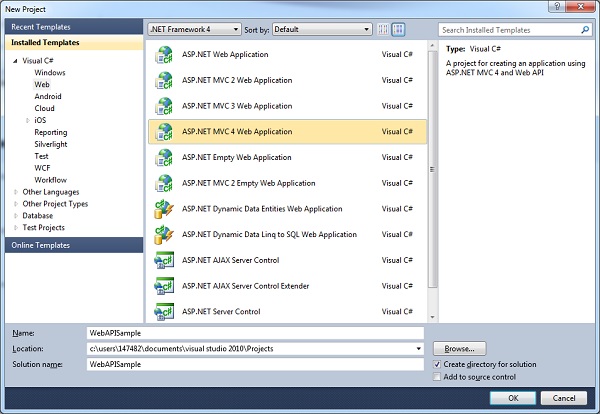600x414 pixels.
Task: Click the ASP.NET Empty Web Application icon
Action: [x=164, y=157]
